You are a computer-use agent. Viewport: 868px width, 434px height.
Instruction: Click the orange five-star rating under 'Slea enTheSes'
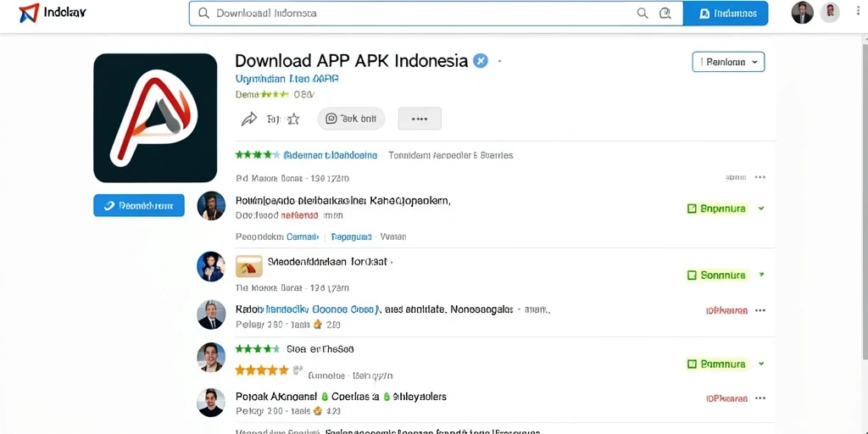click(263, 370)
